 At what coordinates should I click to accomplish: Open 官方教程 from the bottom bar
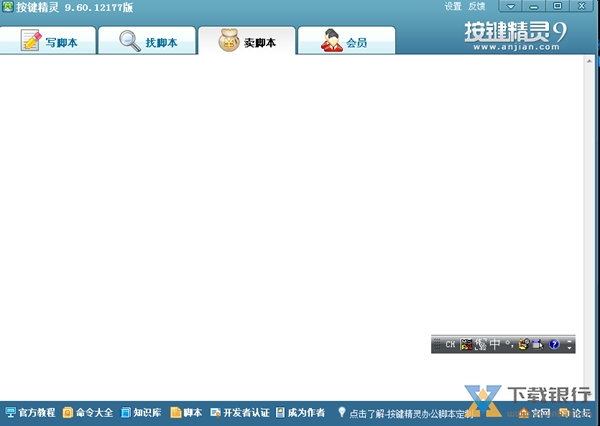[31, 413]
